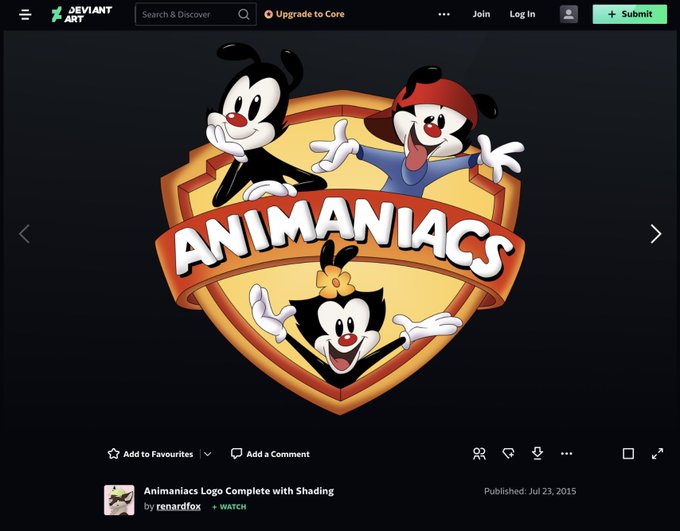
Task: Go to DeviantArt home via logo
Action: 82,14
